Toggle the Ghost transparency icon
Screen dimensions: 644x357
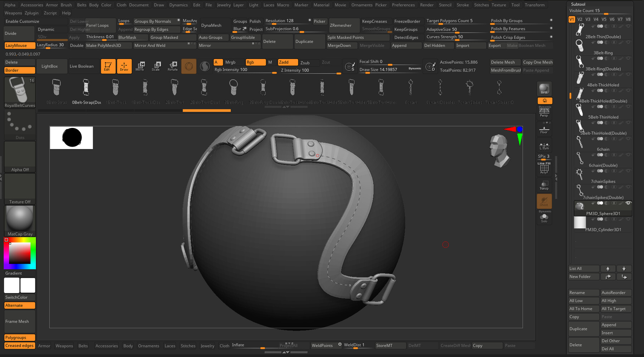(544, 201)
